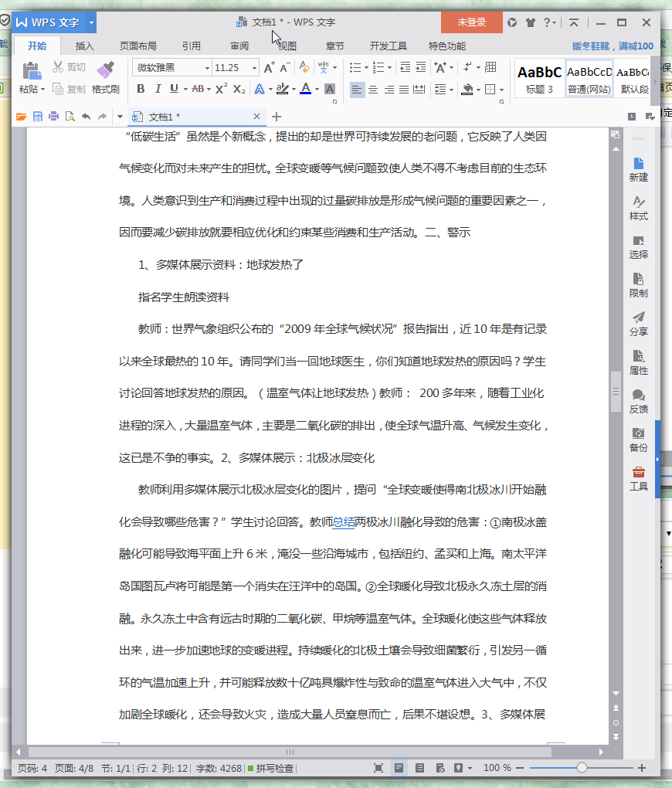Expand numbered list dropdown arrow
Viewport: 672px width, 788px height.
pos(389,67)
